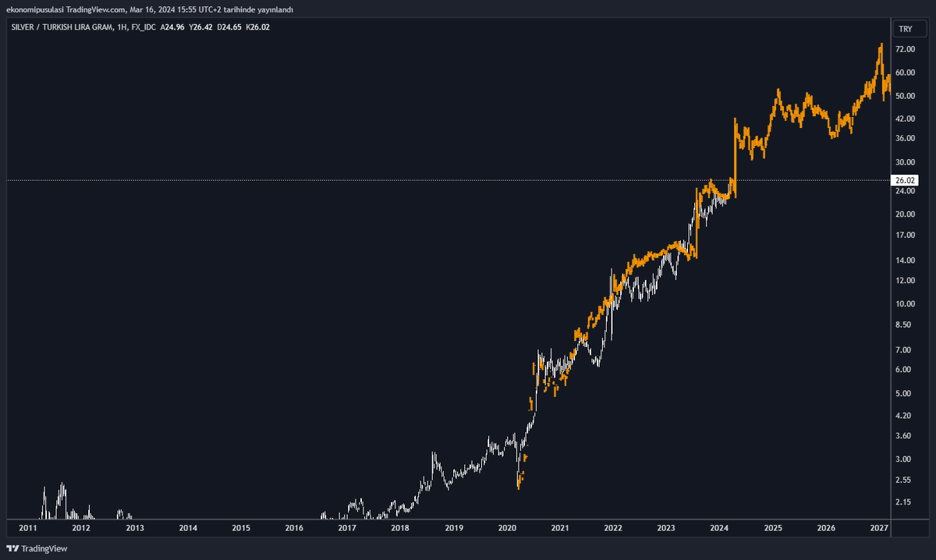
Task: Click the 2015 label on time axis
Action: (241, 528)
